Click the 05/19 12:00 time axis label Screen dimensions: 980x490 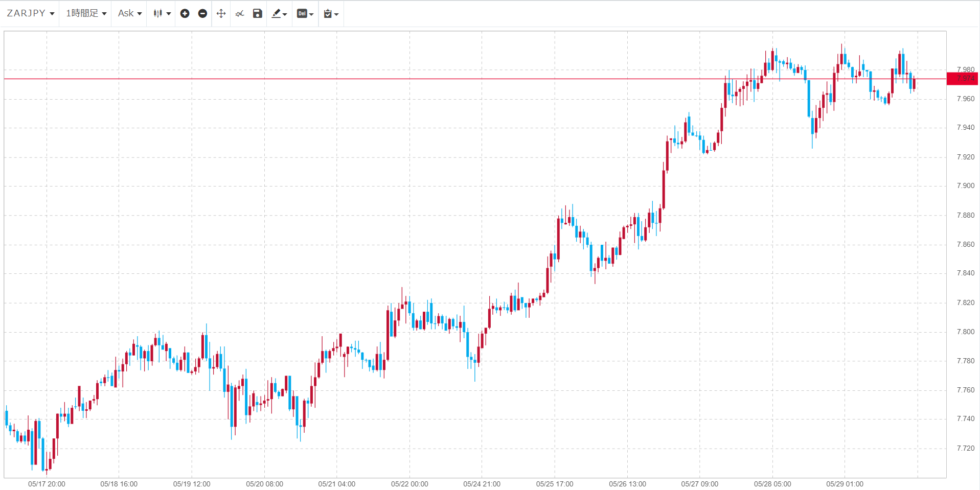coord(192,484)
